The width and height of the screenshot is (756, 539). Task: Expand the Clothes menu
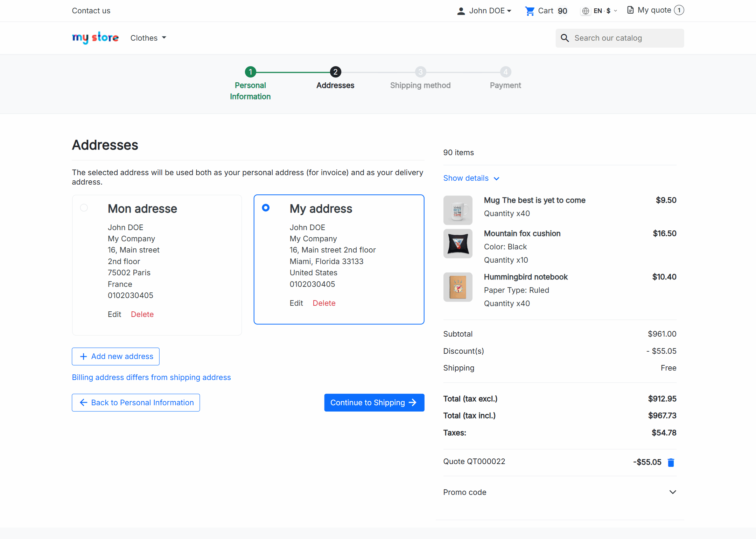pos(148,38)
